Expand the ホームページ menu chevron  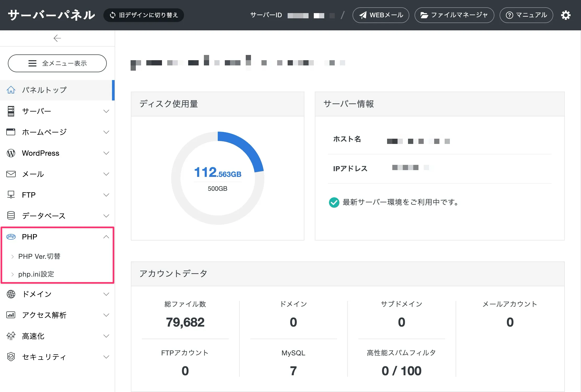pos(106,132)
